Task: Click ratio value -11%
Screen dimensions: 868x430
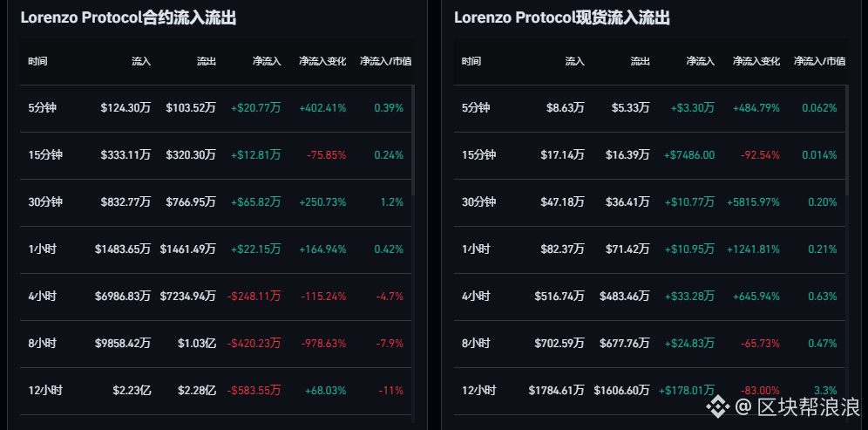Action: tap(391, 391)
